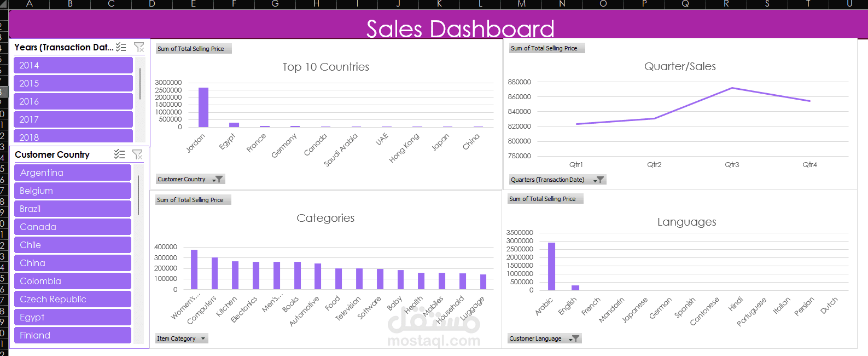Toggle multi-select in the Years slicer
The width and height of the screenshot is (868, 356).
[x=121, y=47]
